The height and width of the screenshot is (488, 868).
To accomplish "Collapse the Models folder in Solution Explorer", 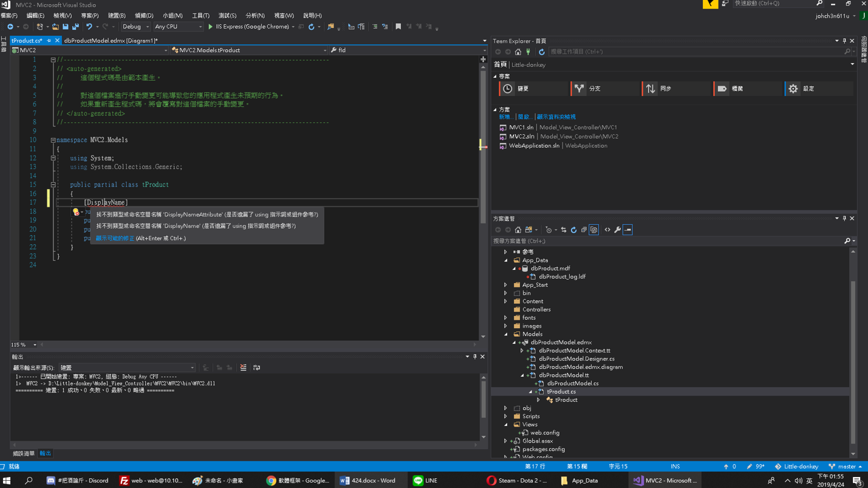I will 506,334.
